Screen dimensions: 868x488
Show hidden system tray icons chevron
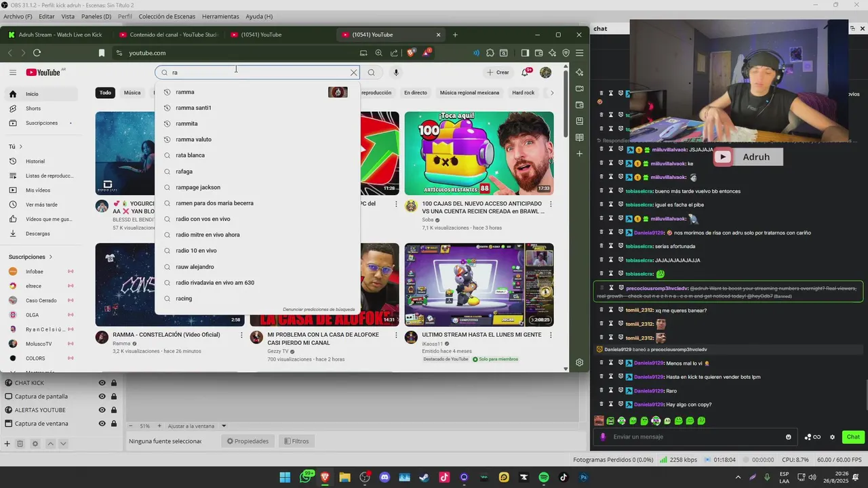(738, 477)
